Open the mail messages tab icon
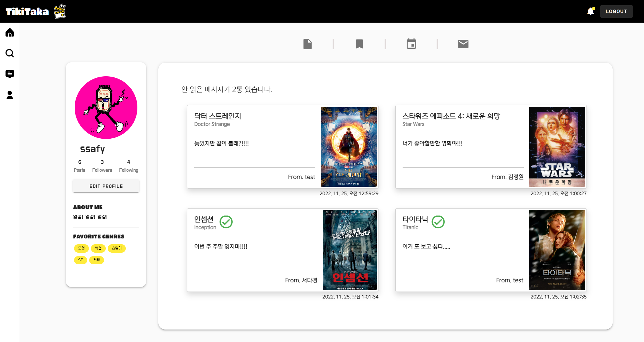 [463, 44]
